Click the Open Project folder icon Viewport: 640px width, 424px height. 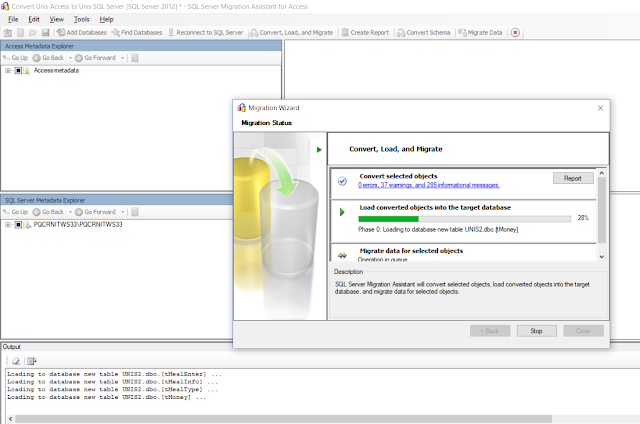click(x=33, y=32)
